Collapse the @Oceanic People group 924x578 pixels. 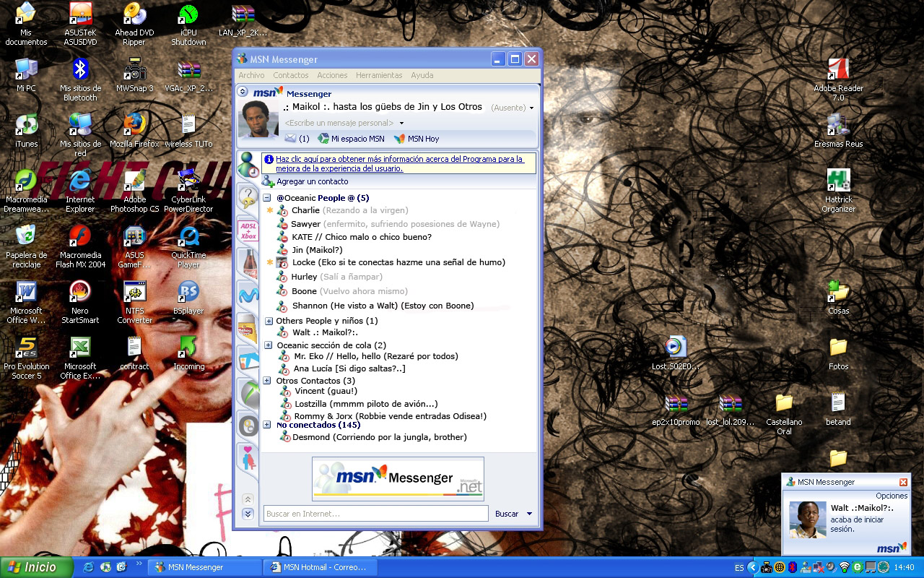click(267, 198)
